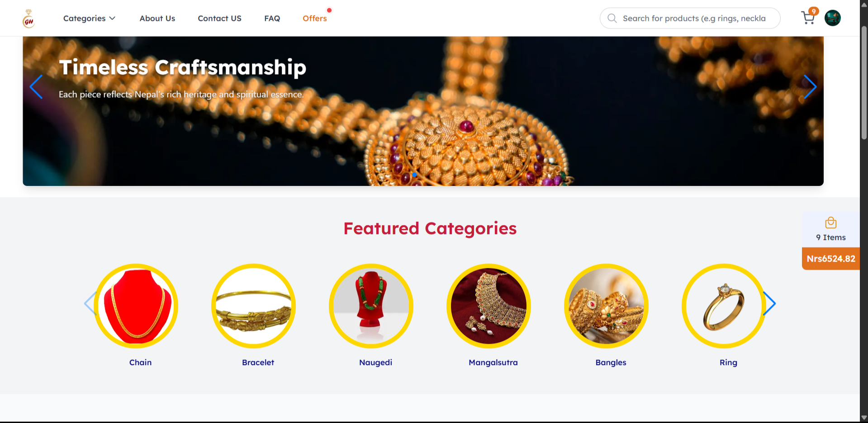Expand the Categories dropdown menu
Viewport: 868px width, 423px height.
pyautogui.click(x=89, y=18)
